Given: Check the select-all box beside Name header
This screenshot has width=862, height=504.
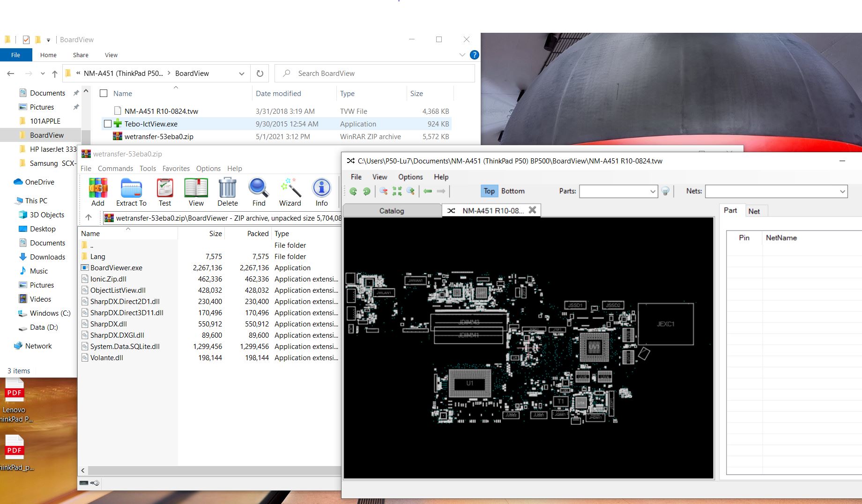Looking at the screenshot, I should 104,94.
